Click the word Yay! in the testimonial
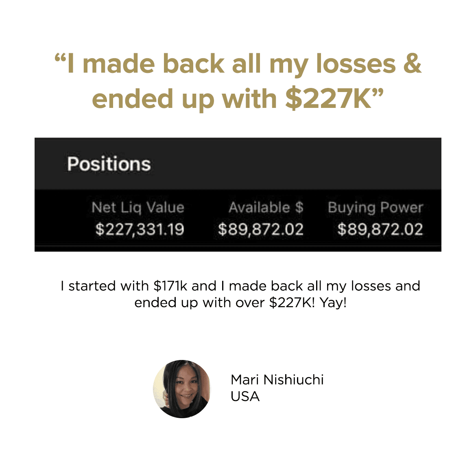 click(333, 303)
